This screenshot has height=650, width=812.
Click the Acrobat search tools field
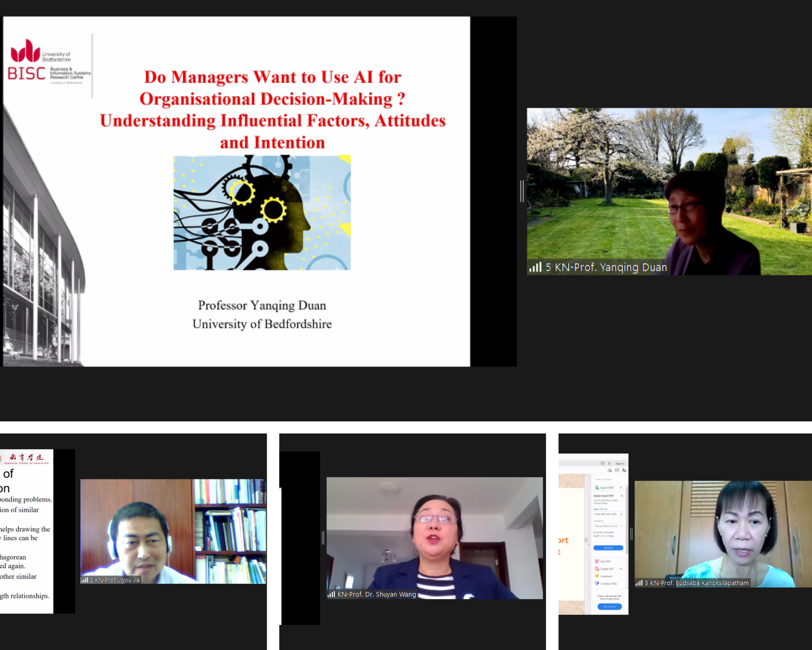click(x=609, y=479)
